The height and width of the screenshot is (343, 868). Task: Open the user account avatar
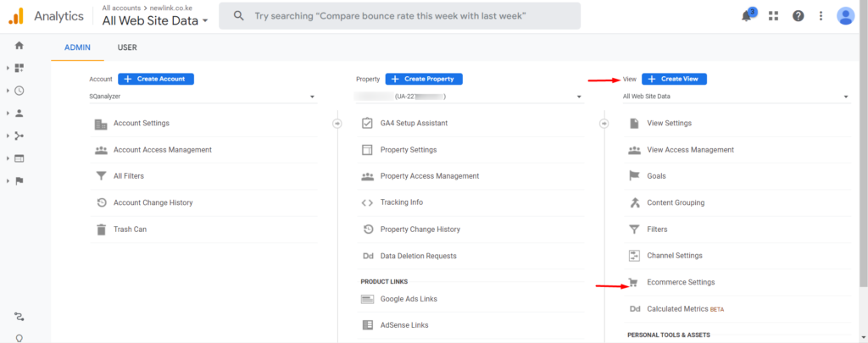[x=845, y=16]
